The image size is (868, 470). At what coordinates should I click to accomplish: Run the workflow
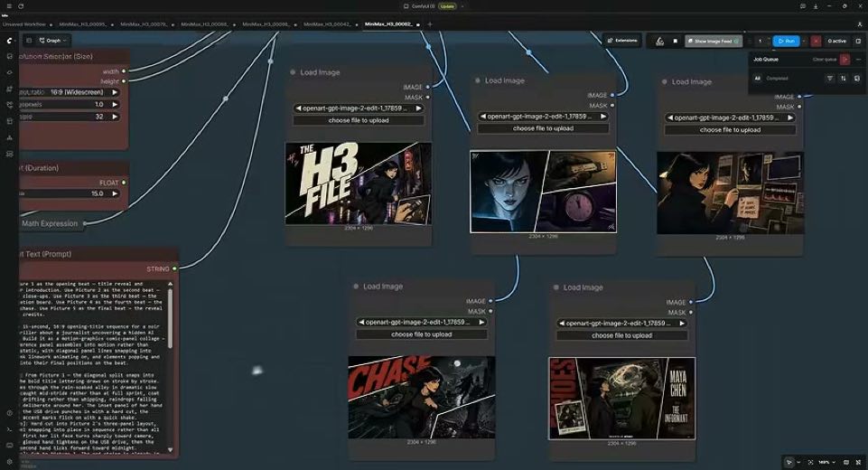(786, 41)
